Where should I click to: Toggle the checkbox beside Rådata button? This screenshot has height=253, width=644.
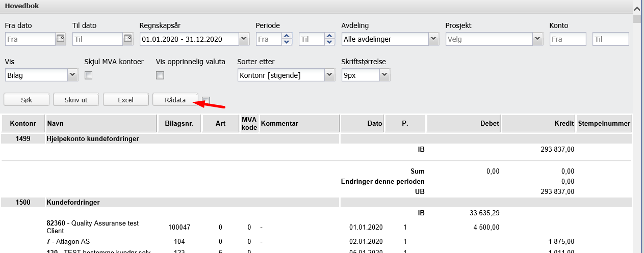tap(206, 100)
